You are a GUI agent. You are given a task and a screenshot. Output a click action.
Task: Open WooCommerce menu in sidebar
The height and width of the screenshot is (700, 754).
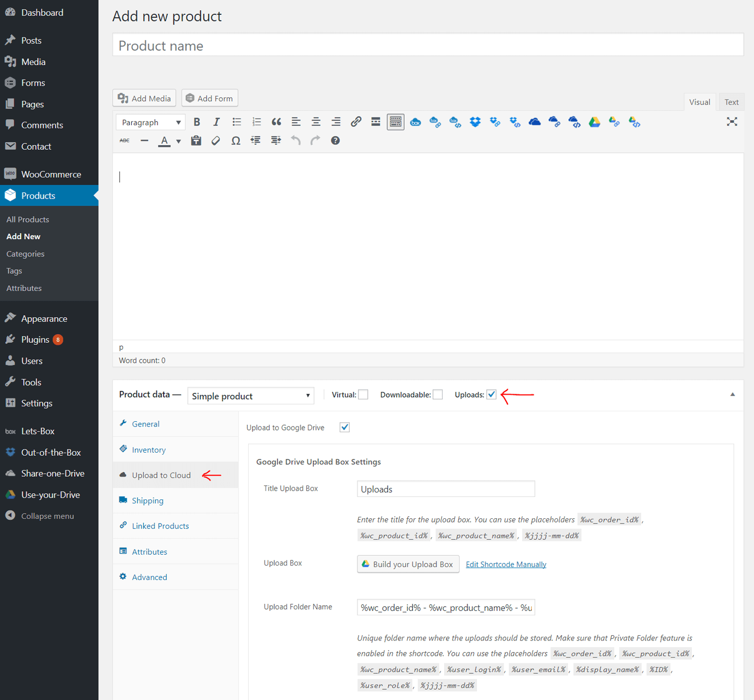tap(49, 174)
